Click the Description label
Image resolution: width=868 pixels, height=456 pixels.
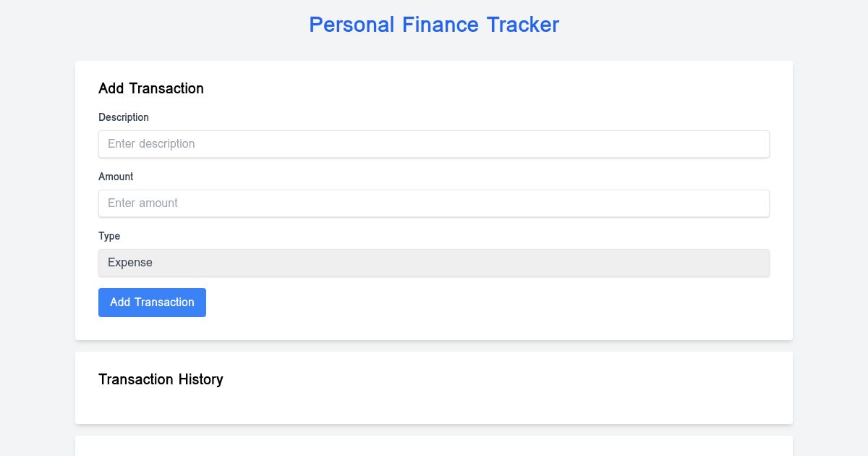[124, 117]
